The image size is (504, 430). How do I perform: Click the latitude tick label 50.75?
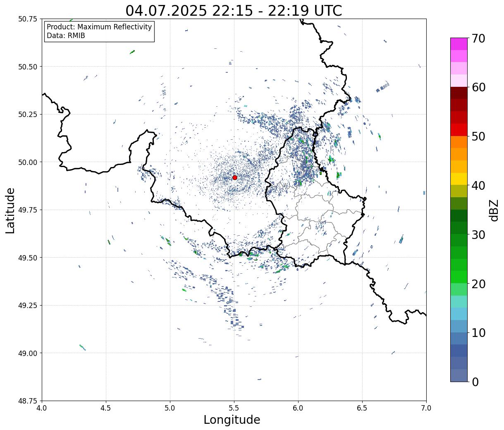(28, 19)
